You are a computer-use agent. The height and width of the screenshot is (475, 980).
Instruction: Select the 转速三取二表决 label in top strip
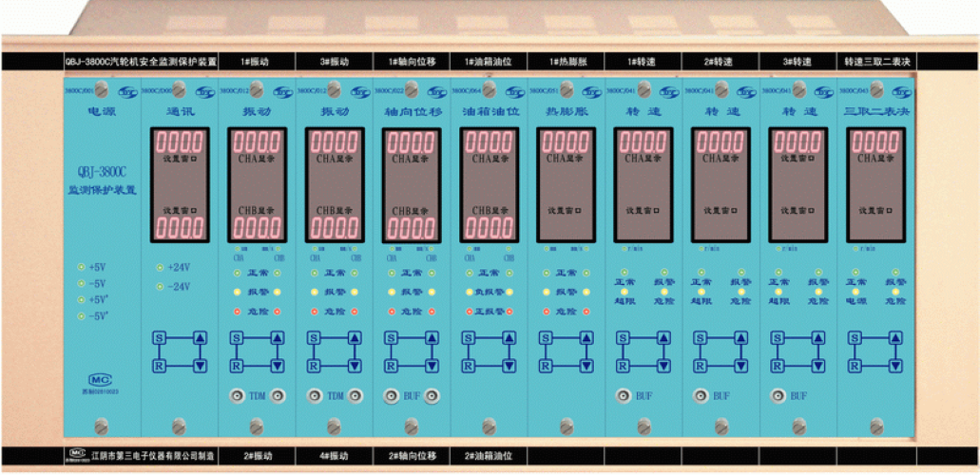coord(876,61)
